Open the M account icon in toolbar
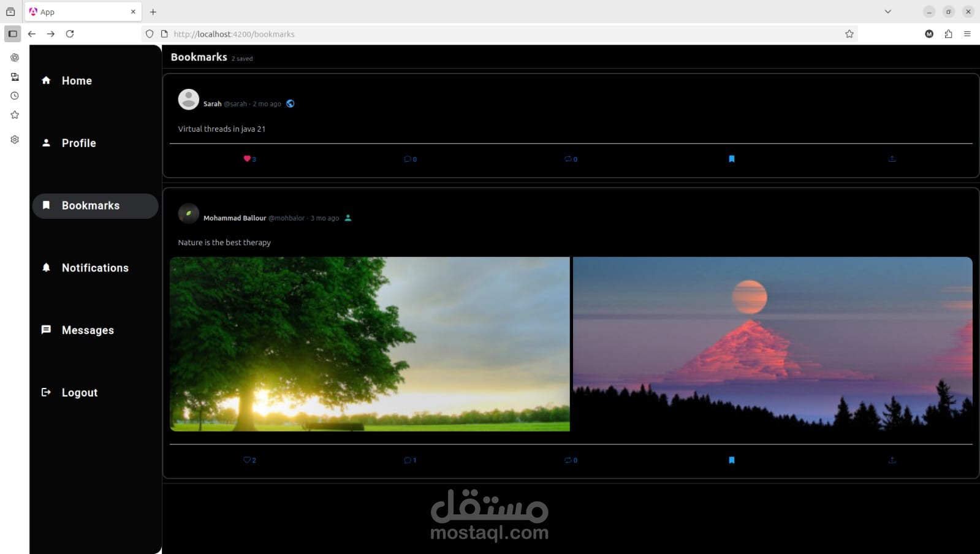Screen dimensions: 980x554 pyautogui.click(x=929, y=34)
